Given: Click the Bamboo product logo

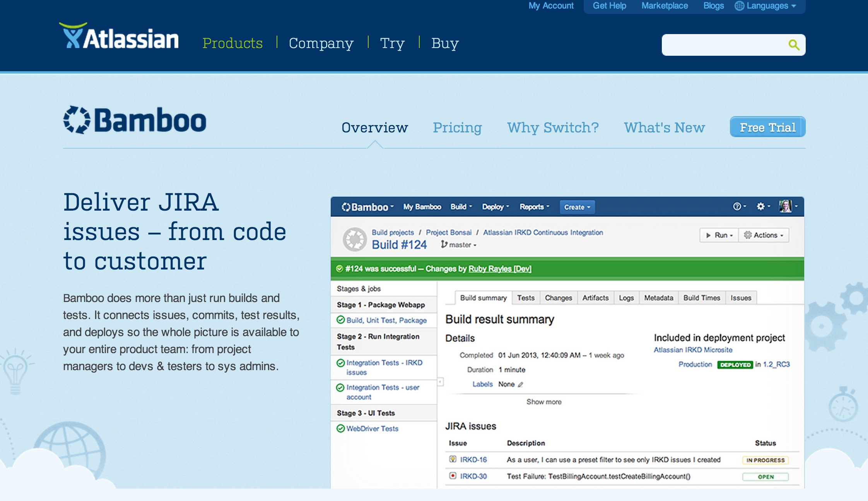Looking at the screenshot, I should coord(135,120).
